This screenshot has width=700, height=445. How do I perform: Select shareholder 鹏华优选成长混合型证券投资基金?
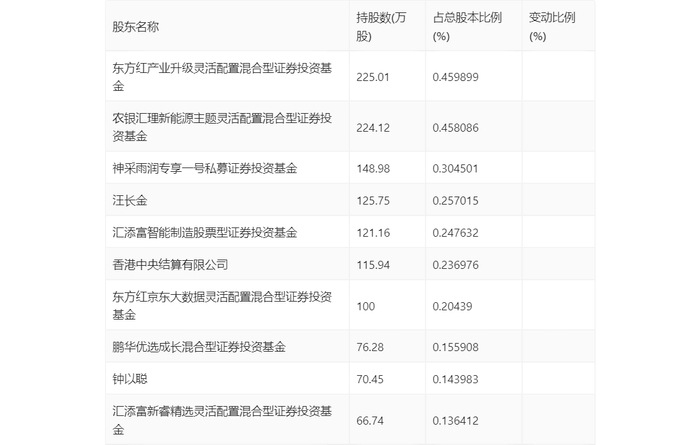[199, 347]
